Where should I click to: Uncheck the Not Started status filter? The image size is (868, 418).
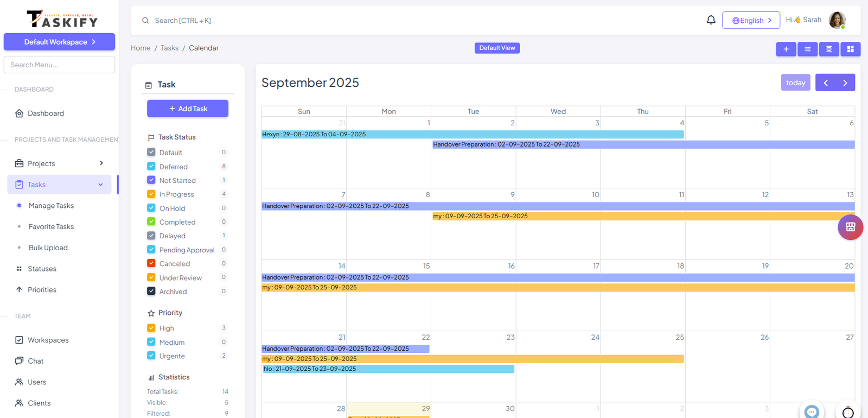tap(151, 180)
